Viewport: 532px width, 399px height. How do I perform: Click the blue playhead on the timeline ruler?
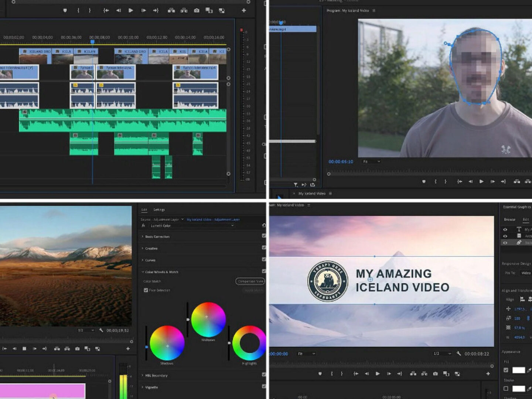[x=92, y=41]
